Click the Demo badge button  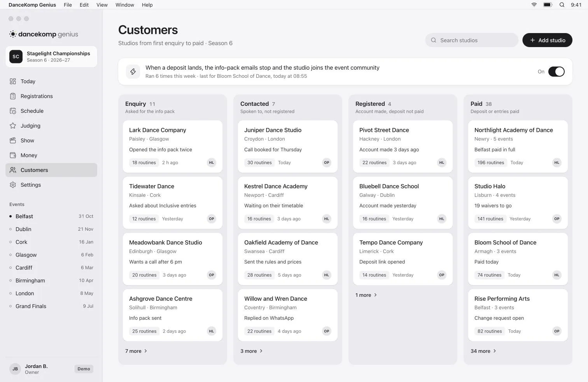pyautogui.click(x=84, y=369)
